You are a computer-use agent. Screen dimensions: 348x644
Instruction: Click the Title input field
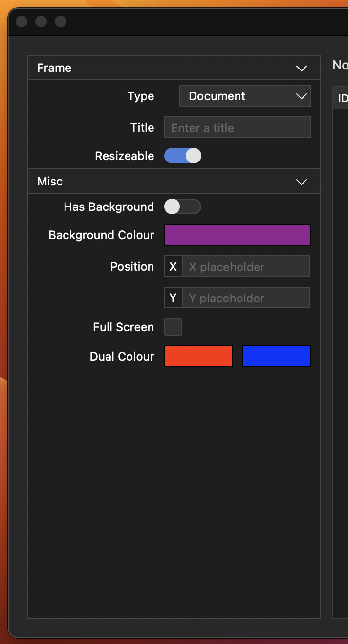(x=238, y=127)
